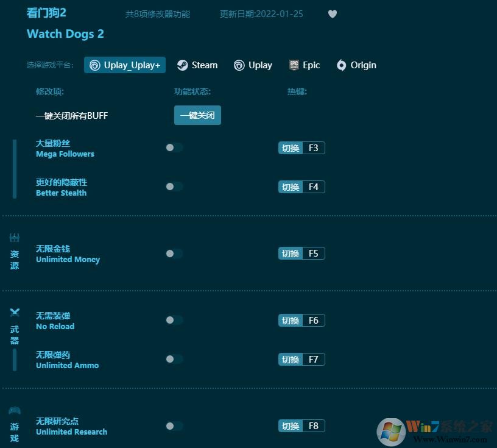Click the 切换 button for F5 hotkey

tap(291, 254)
